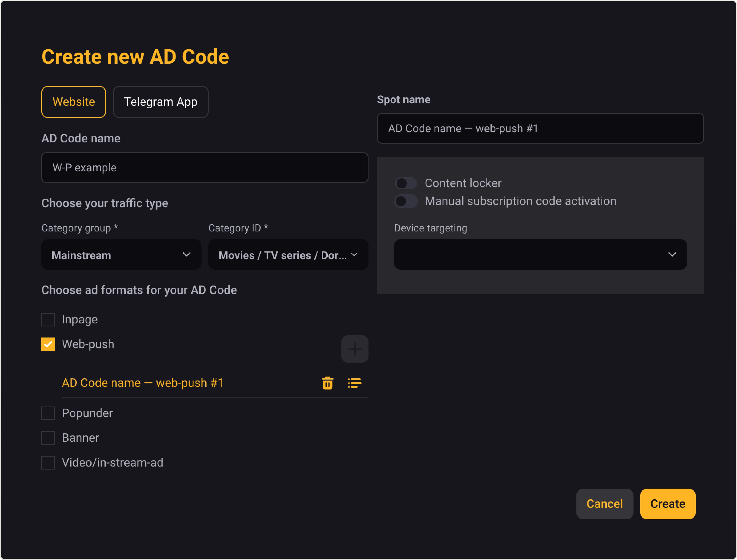Open settings list for web-push #1
This screenshot has width=737, height=560.
355,383
